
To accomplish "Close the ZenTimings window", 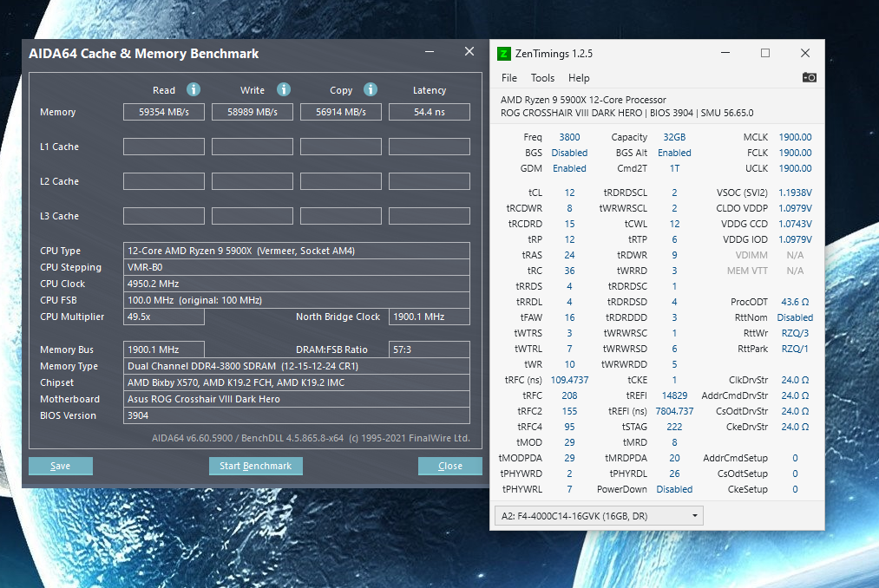I will click(805, 53).
